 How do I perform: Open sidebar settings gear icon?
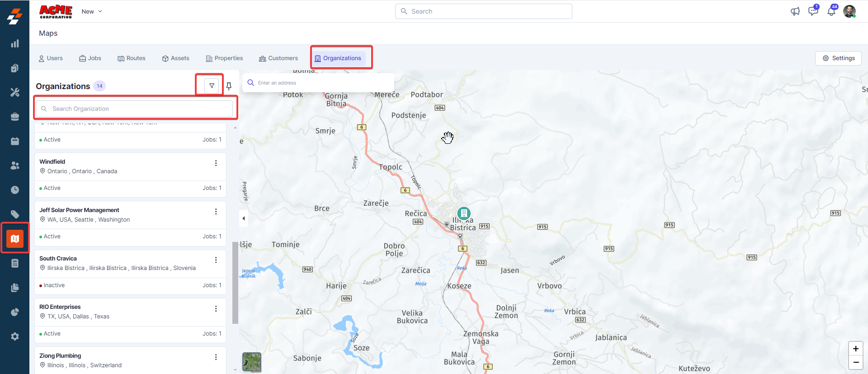(15, 336)
